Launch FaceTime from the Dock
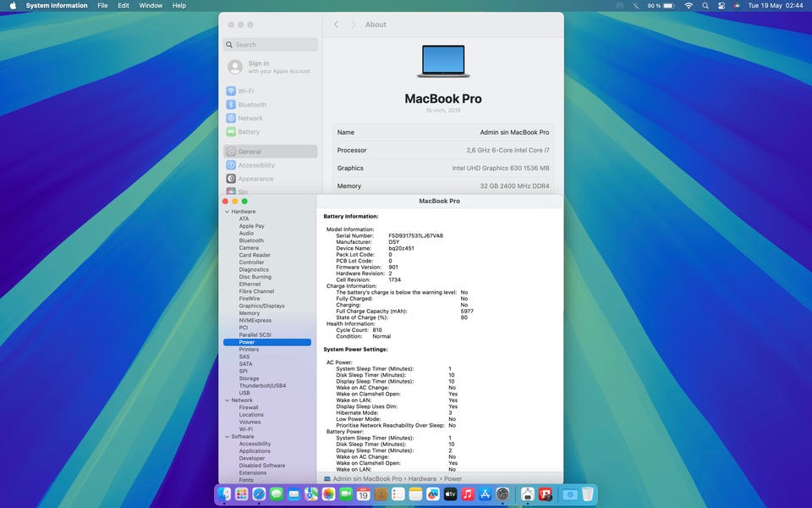 coord(346,494)
